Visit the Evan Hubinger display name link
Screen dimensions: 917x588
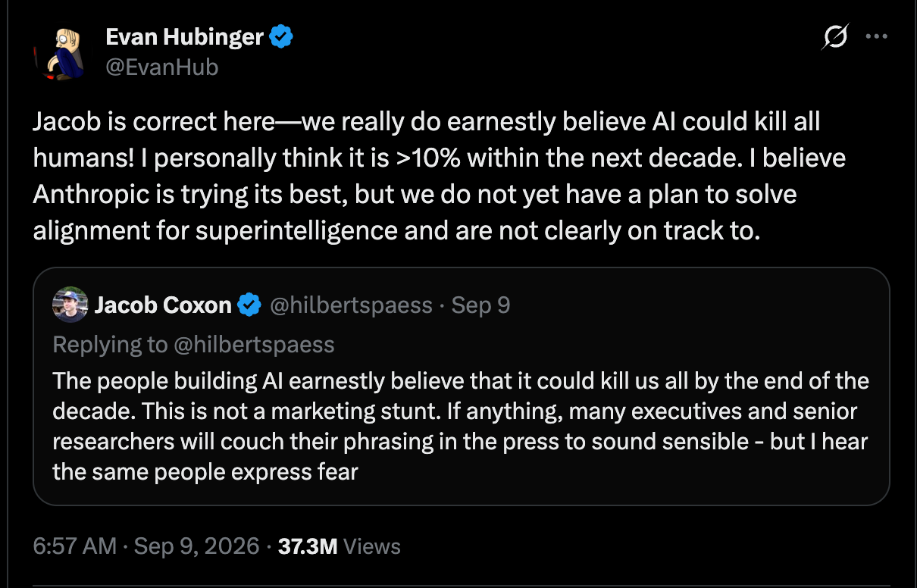point(186,36)
